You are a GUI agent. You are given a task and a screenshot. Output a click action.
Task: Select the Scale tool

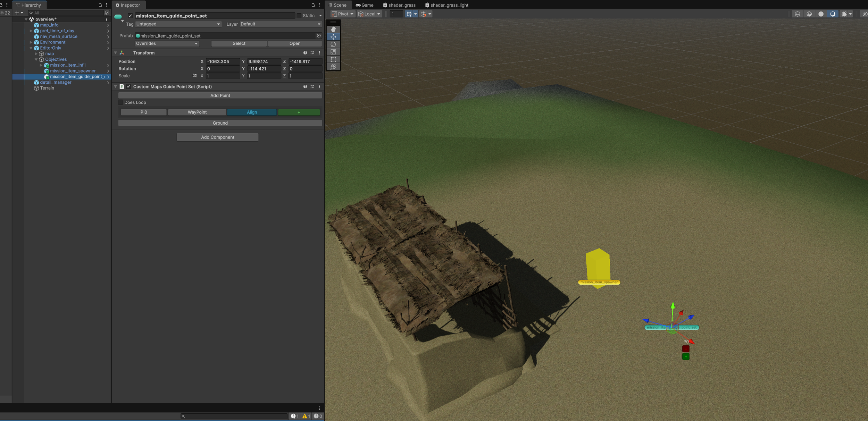click(333, 52)
